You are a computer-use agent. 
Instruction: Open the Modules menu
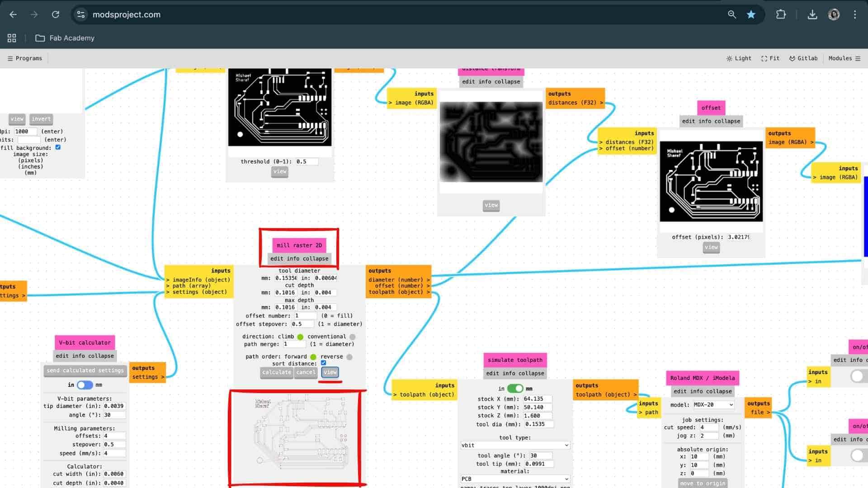point(844,58)
